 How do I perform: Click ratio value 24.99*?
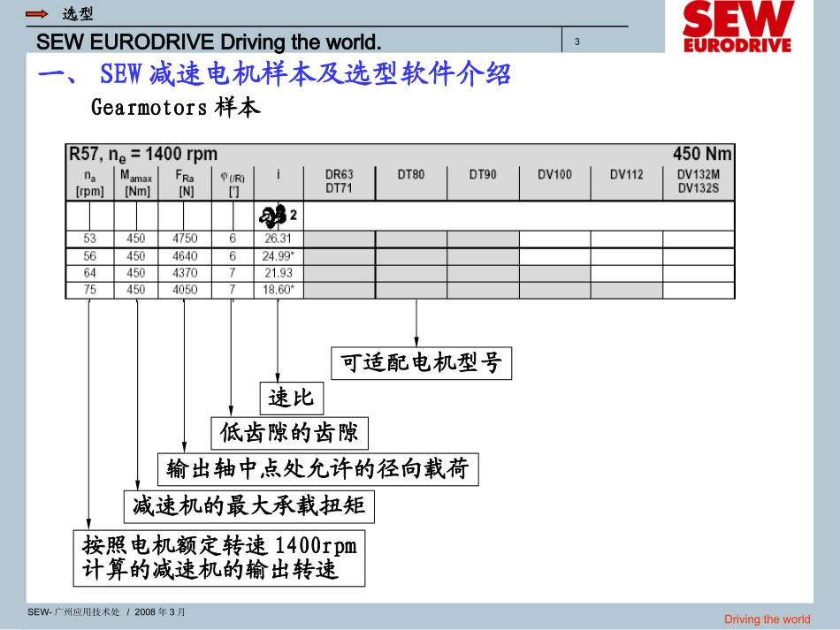click(x=278, y=256)
